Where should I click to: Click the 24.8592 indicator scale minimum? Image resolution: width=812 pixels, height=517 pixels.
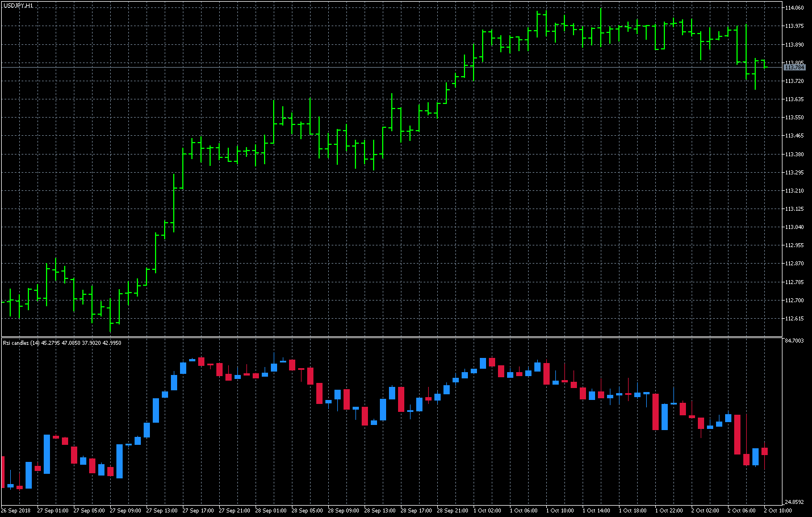point(794,502)
